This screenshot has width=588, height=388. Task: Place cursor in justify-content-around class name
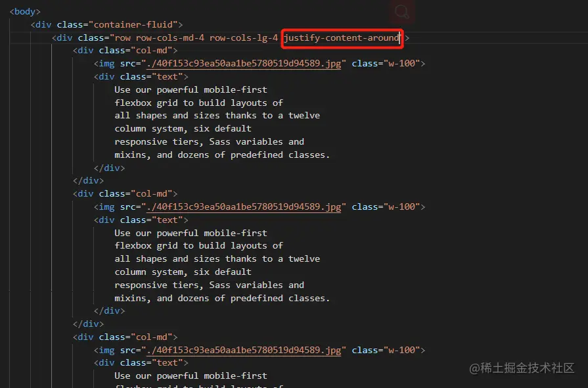pyautogui.click(x=342, y=38)
